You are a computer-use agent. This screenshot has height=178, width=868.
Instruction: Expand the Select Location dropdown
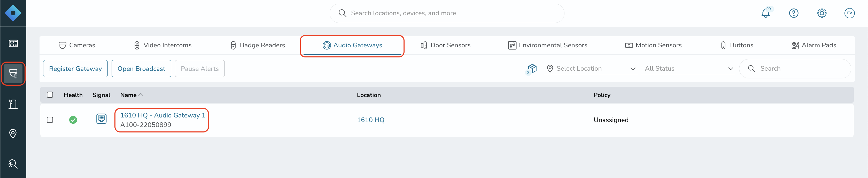pos(590,69)
